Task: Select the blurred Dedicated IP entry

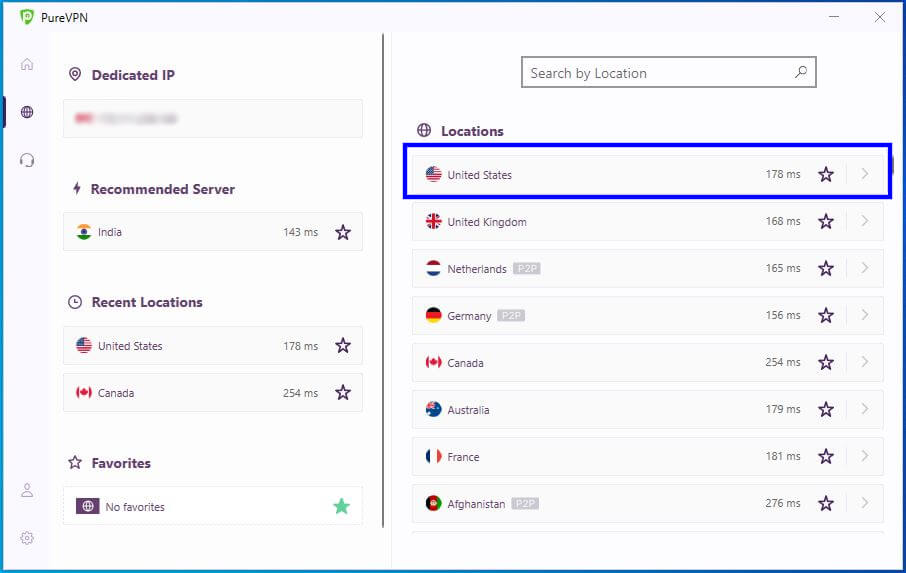Action: (x=213, y=118)
